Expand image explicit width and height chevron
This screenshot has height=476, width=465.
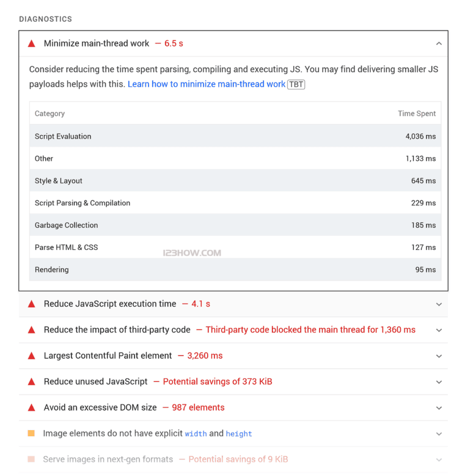click(x=439, y=434)
